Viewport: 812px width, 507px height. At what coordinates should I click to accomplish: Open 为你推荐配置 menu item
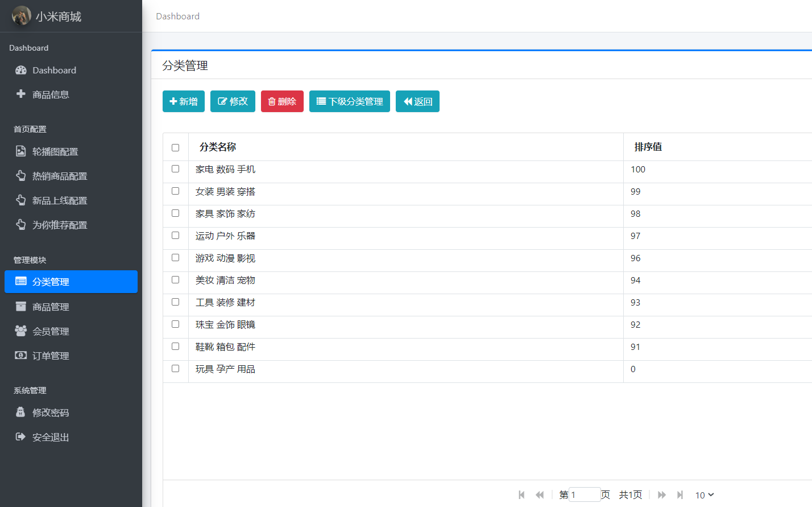pos(71,225)
